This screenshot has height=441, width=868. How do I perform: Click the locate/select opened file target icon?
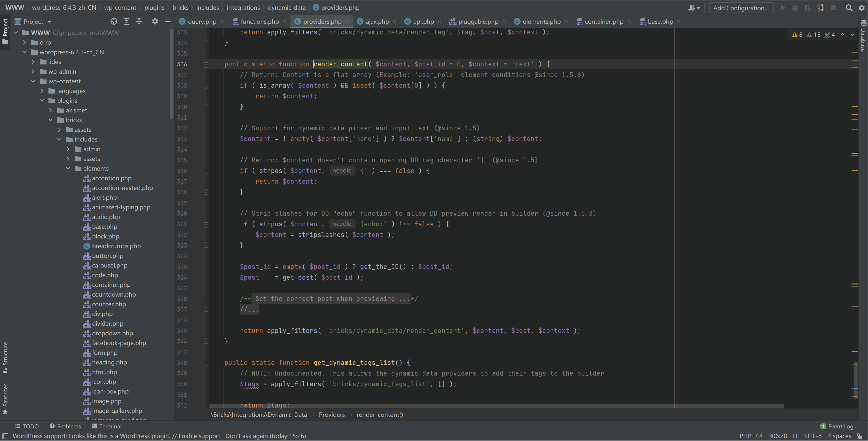coord(114,22)
